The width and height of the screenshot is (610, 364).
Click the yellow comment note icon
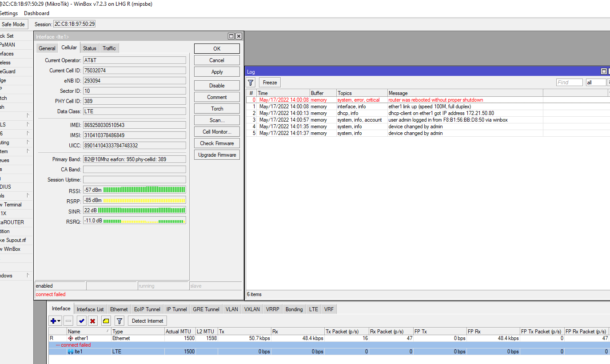click(106, 320)
